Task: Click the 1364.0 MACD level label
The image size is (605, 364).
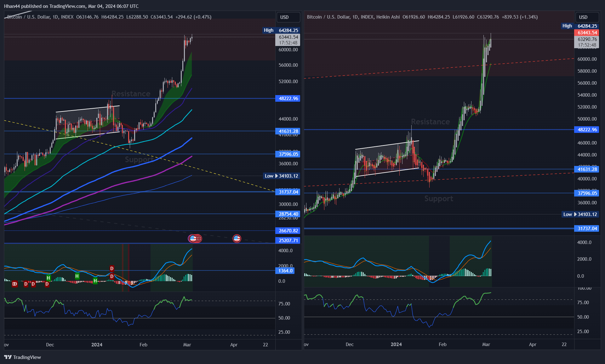Action: [285, 271]
